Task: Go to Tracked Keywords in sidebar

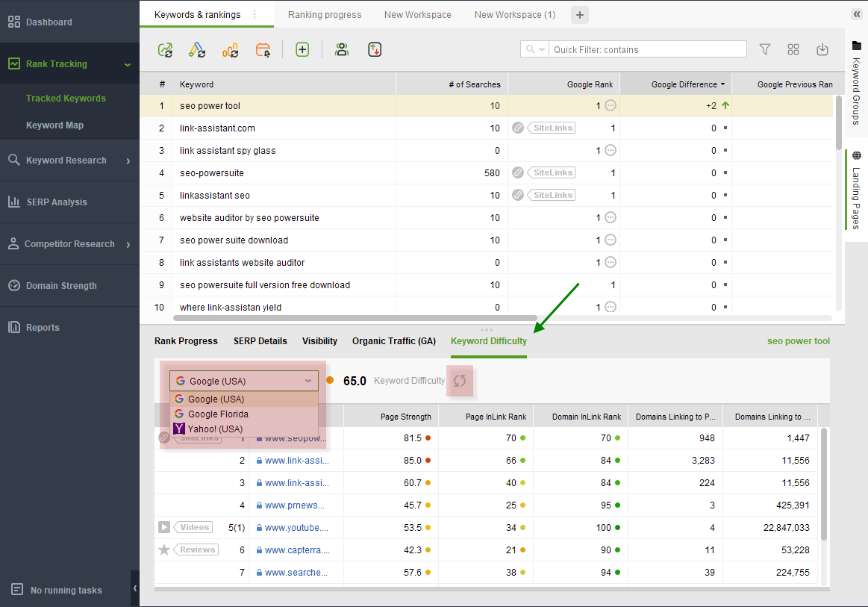Action: click(66, 98)
